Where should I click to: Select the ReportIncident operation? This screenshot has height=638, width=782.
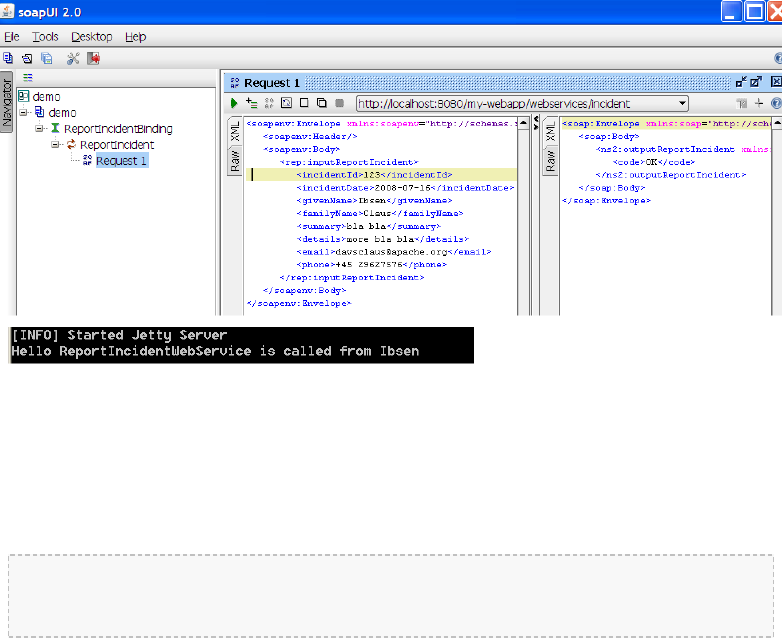coord(117,145)
